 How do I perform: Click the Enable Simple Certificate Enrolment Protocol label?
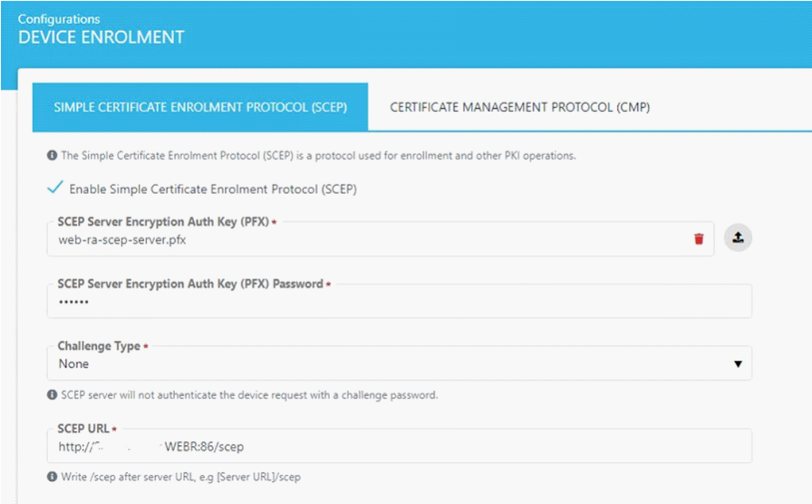tap(213, 189)
